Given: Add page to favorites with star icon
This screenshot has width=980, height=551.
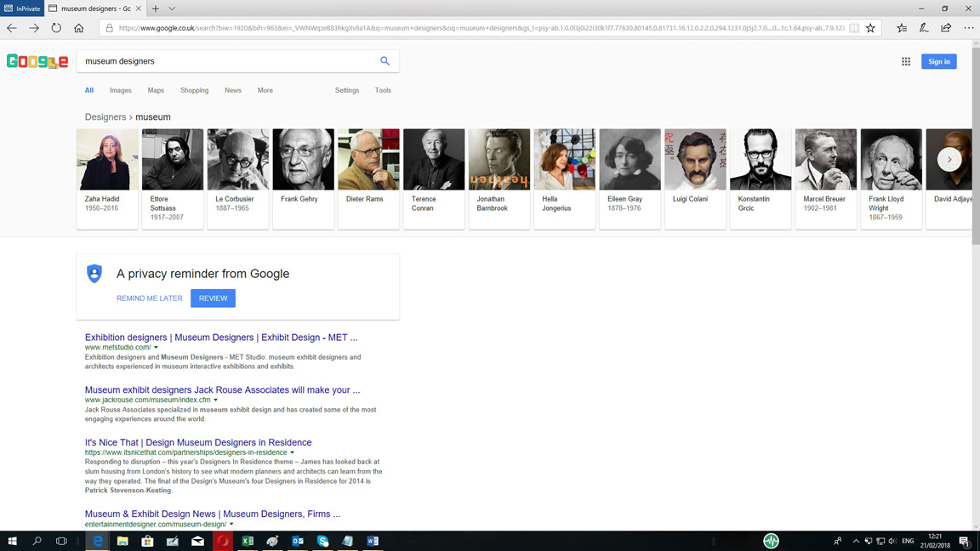Looking at the screenshot, I should click(x=870, y=28).
